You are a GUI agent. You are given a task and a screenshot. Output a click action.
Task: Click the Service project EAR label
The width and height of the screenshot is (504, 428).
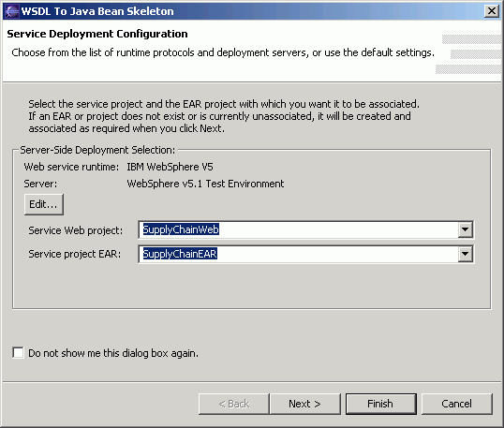pyautogui.click(x=75, y=254)
